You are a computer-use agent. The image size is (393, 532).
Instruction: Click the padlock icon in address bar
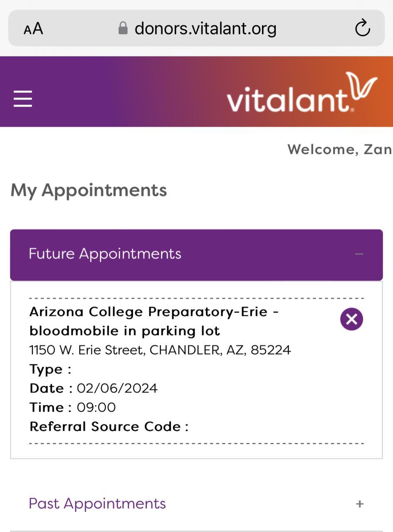point(123,28)
